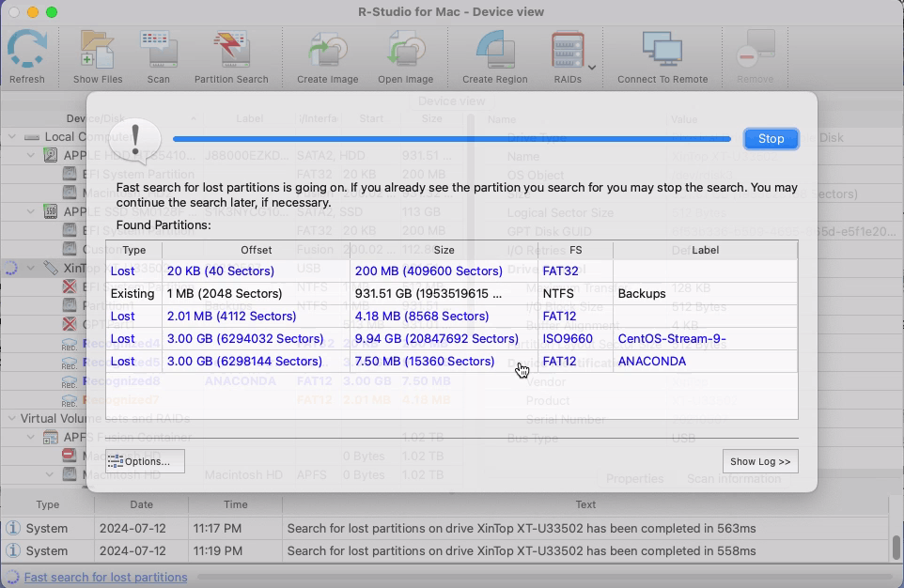Image resolution: width=904 pixels, height=588 pixels.
Task: Select the Existing partition row
Action: 451,293
